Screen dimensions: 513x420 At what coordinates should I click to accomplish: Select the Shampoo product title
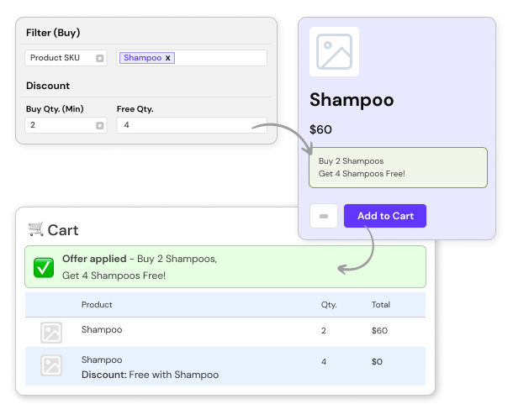point(352,100)
